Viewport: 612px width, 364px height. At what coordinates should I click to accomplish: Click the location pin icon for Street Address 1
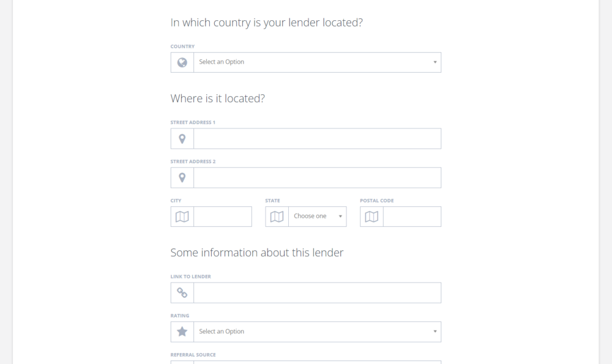click(x=182, y=138)
